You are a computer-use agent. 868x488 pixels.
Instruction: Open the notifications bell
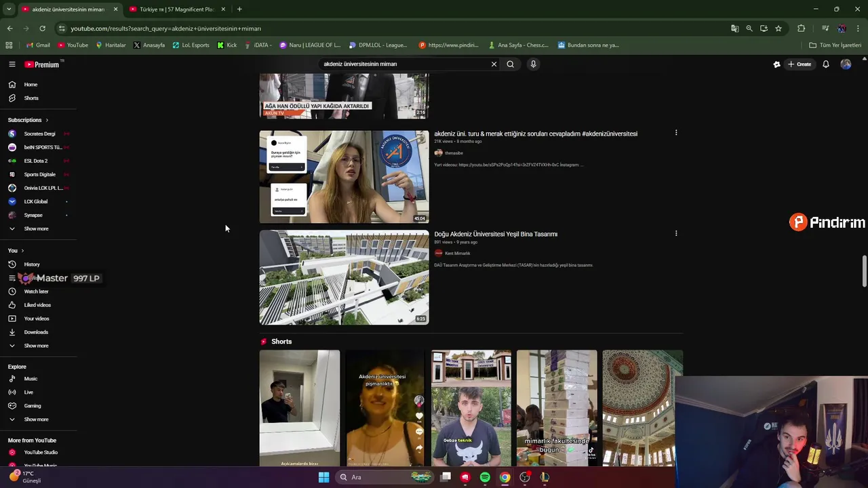pyautogui.click(x=826, y=64)
